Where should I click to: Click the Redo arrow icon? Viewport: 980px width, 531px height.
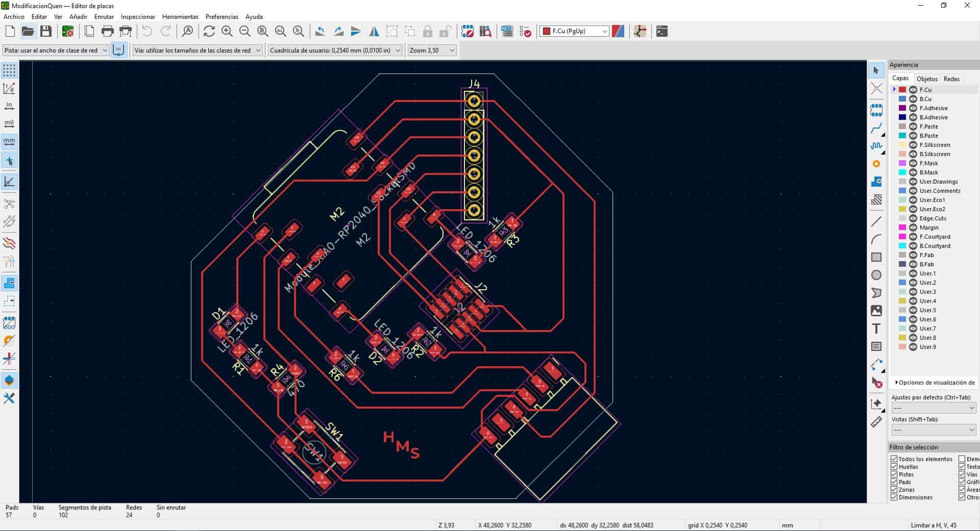(166, 32)
